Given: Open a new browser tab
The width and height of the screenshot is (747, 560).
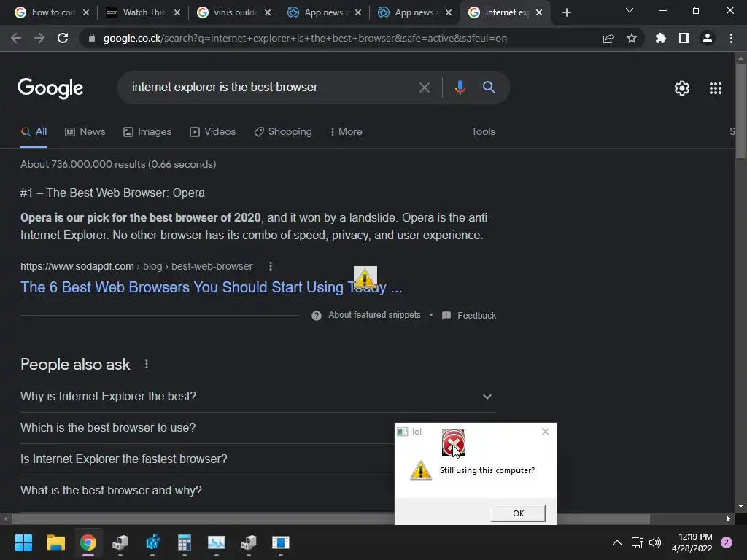Looking at the screenshot, I should coord(566,12).
